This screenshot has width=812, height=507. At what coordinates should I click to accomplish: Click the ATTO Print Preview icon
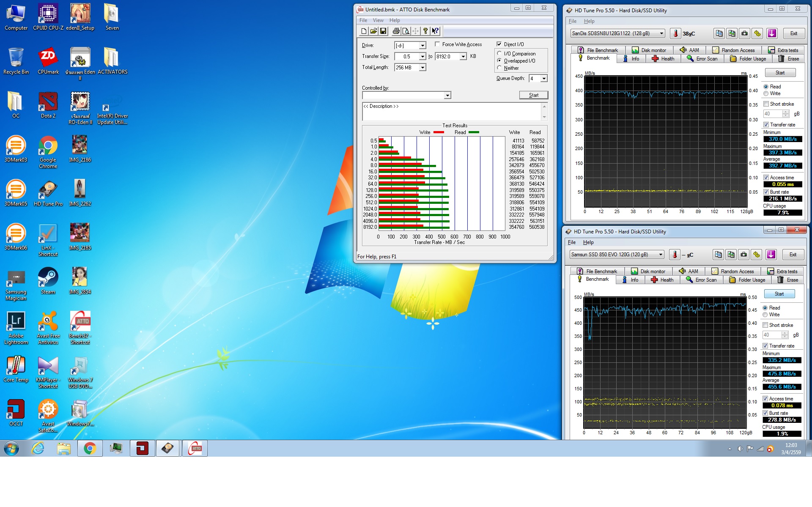(x=406, y=31)
